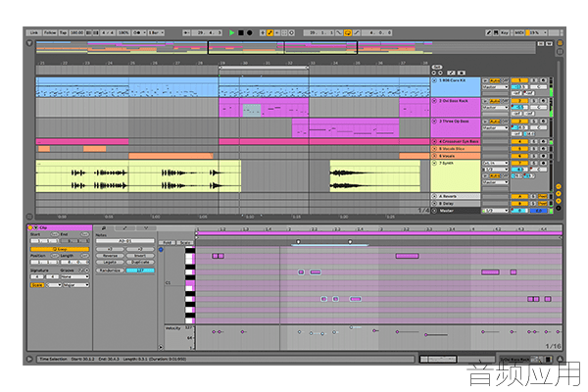The height and width of the screenshot is (392, 588).
Task: Click Duplicate in the Notes panel
Action: (x=140, y=262)
